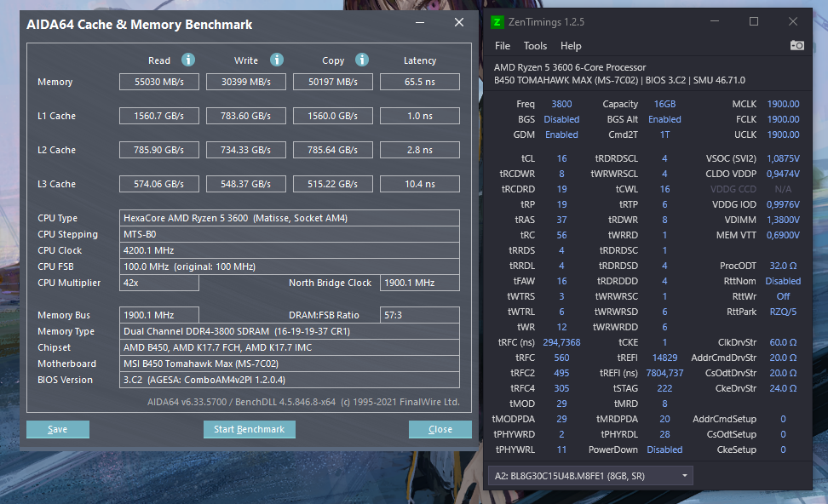Screen dimensions: 828x504
Task: Select the Memory Latency value 65.5 ns
Action: point(420,82)
